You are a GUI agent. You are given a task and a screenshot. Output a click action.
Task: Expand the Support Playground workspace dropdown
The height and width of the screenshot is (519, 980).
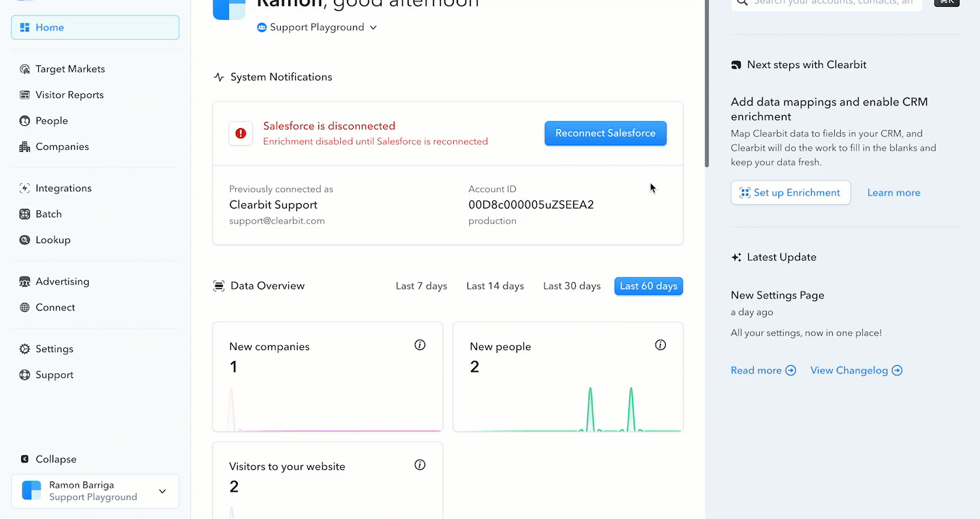317,27
